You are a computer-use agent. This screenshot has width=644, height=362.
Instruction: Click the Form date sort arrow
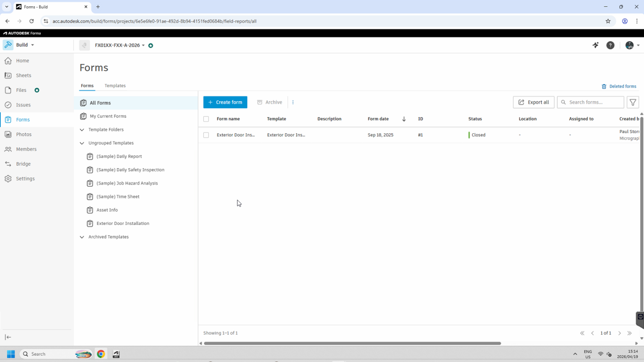404,119
